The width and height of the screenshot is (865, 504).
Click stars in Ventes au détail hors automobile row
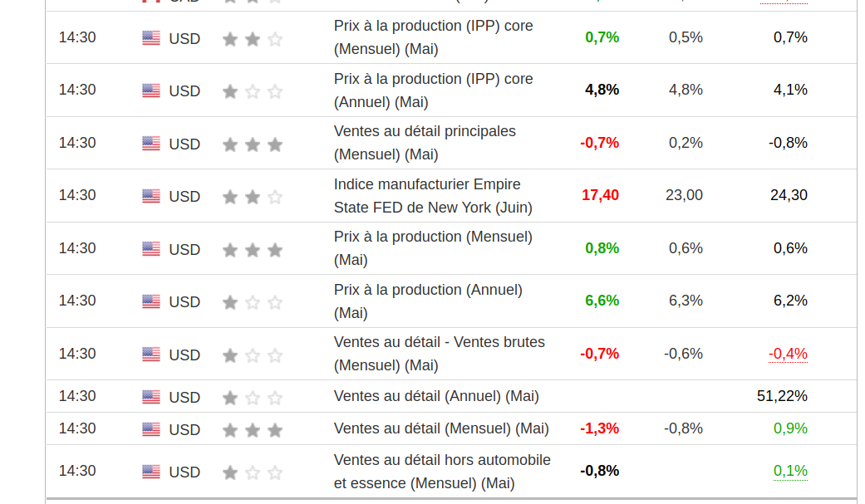253,472
